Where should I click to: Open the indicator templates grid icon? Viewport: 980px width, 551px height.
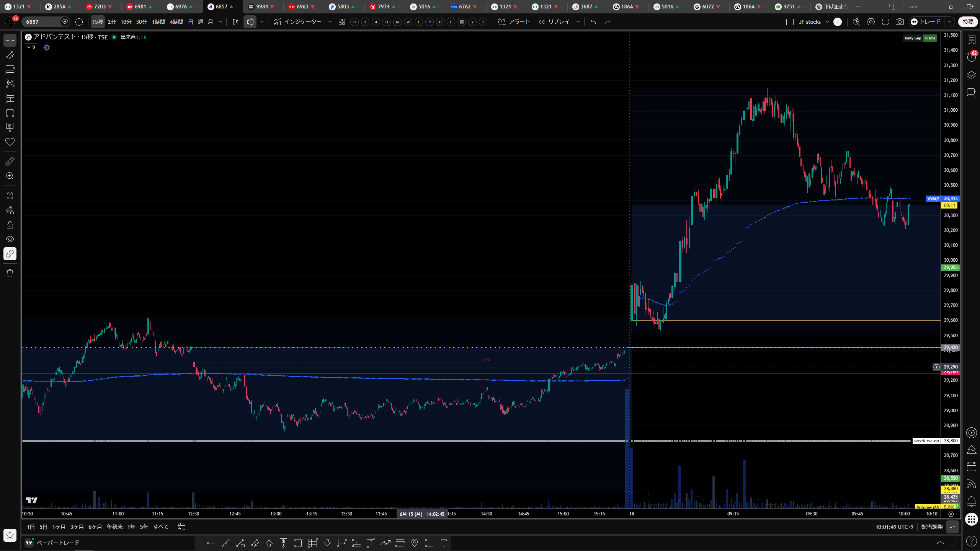point(342,22)
